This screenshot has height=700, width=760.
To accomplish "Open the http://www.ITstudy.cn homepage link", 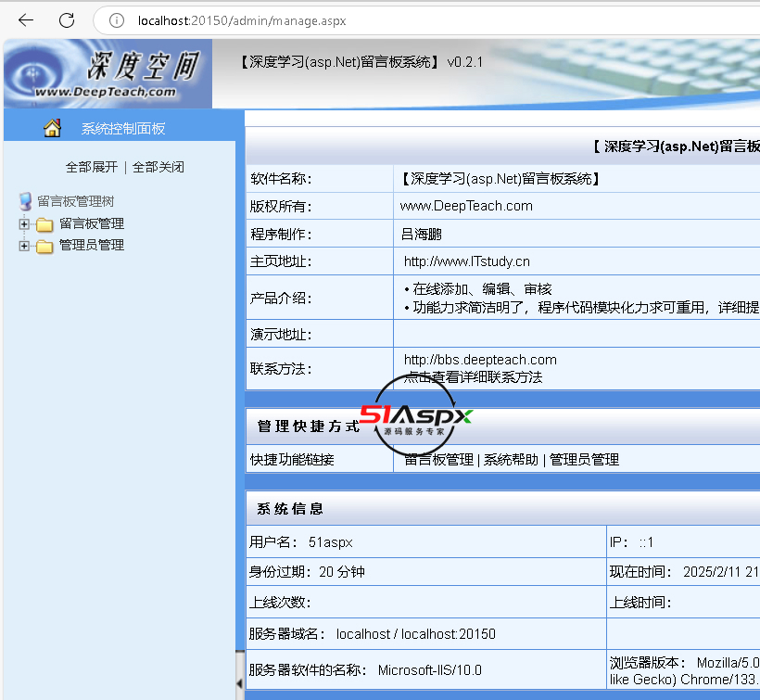I will click(x=467, y=261).
